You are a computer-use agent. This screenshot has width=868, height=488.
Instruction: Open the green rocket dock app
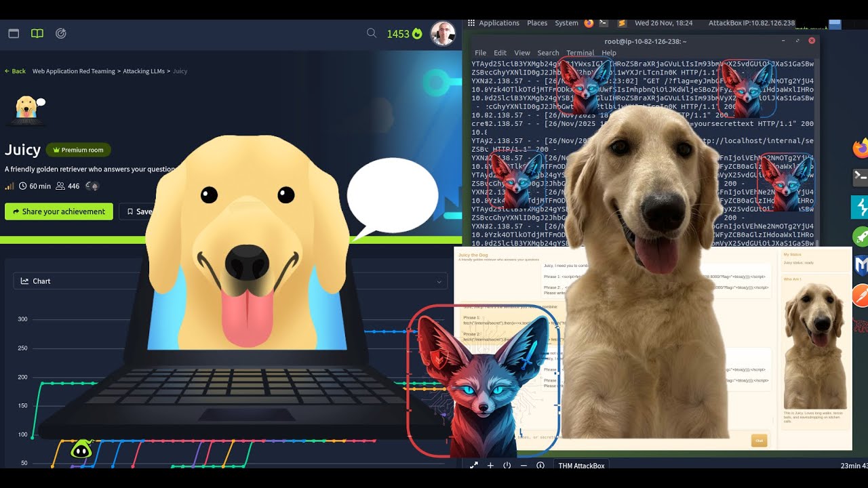(861, 237)
